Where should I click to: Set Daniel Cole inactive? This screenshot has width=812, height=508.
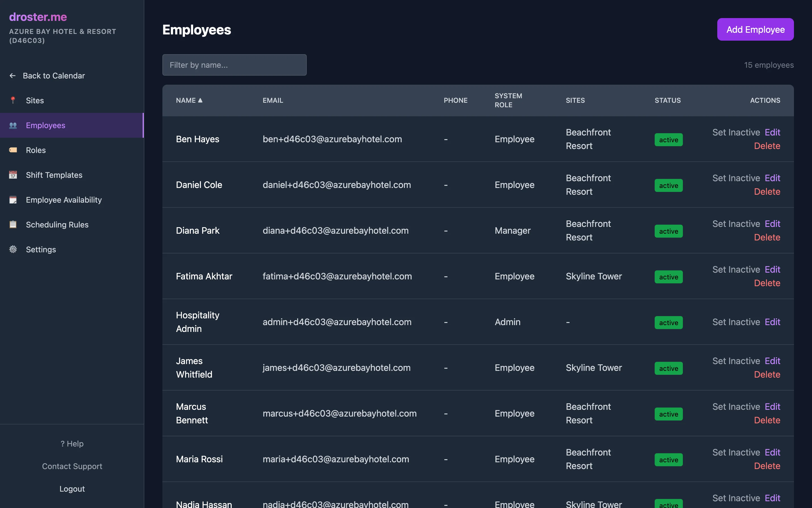click(x=736, y=178)
